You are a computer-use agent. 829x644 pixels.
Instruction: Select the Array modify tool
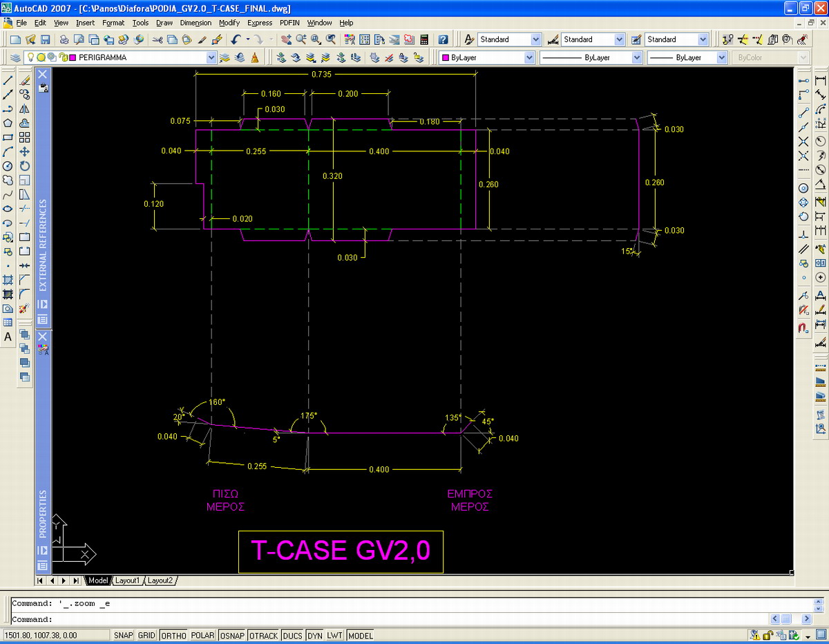25,138
